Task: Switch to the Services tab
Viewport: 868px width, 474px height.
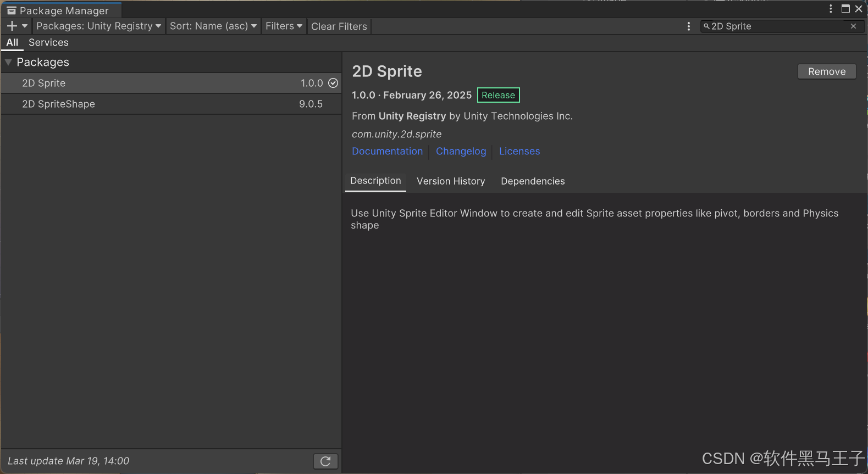Action: pyautogui.click(x=48, y=42)
